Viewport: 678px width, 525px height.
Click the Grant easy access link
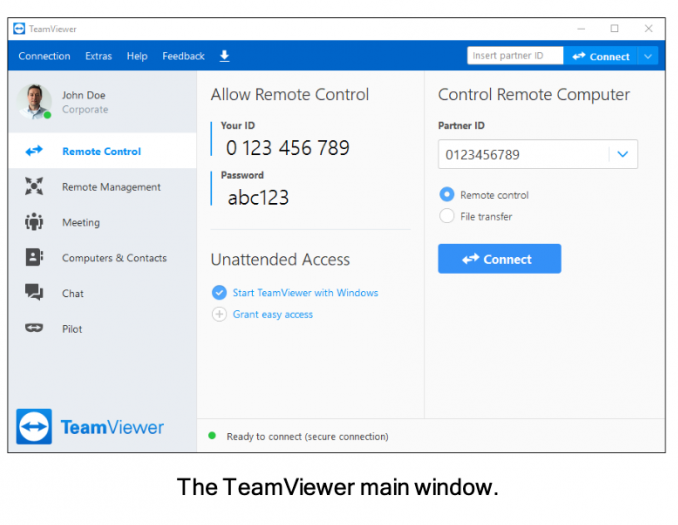(272, 314)
